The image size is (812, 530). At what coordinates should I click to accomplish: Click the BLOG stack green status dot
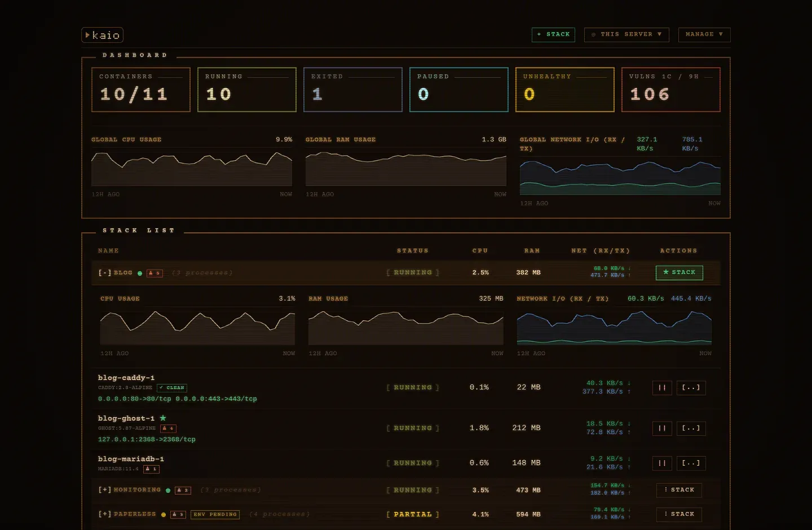pyautogui.click(x=140, y=273)
